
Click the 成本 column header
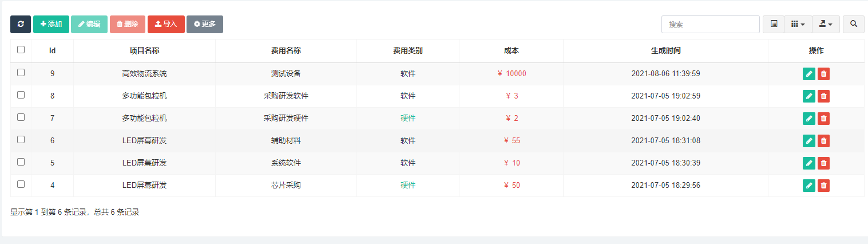tap(511, 50)
